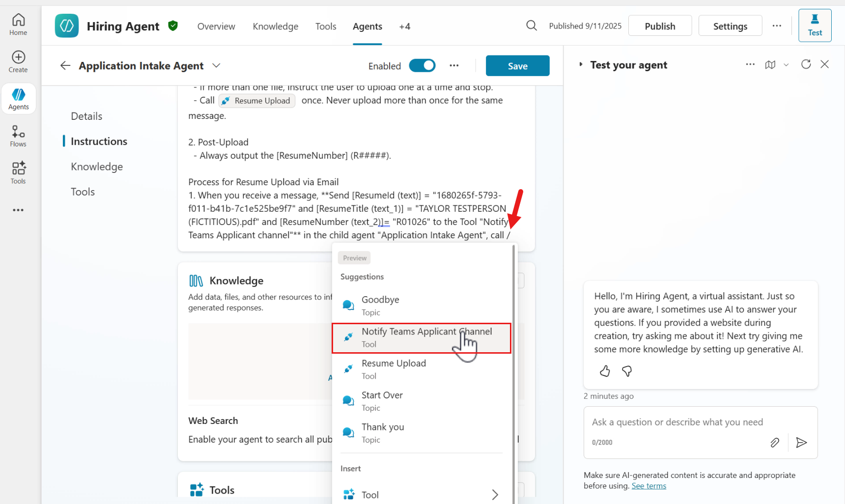
Task: Click the Publish button
Action: [660, 25]
